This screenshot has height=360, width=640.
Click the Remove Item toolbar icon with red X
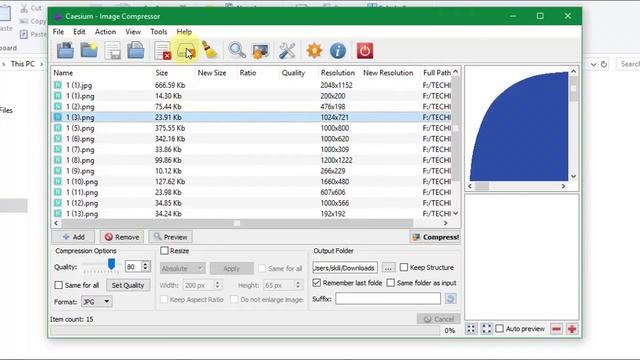(162, 51)
